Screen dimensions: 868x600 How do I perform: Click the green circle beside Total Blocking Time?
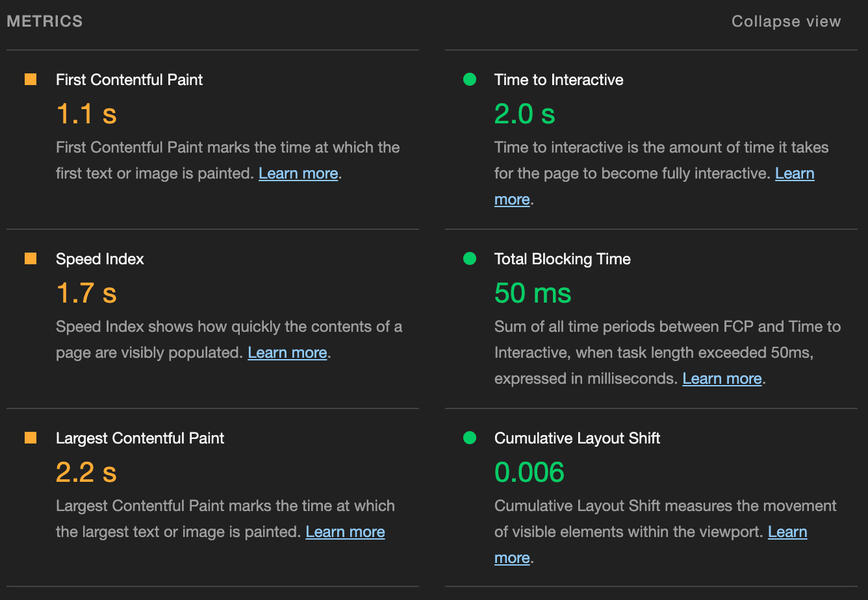click(x=470, y=259)
